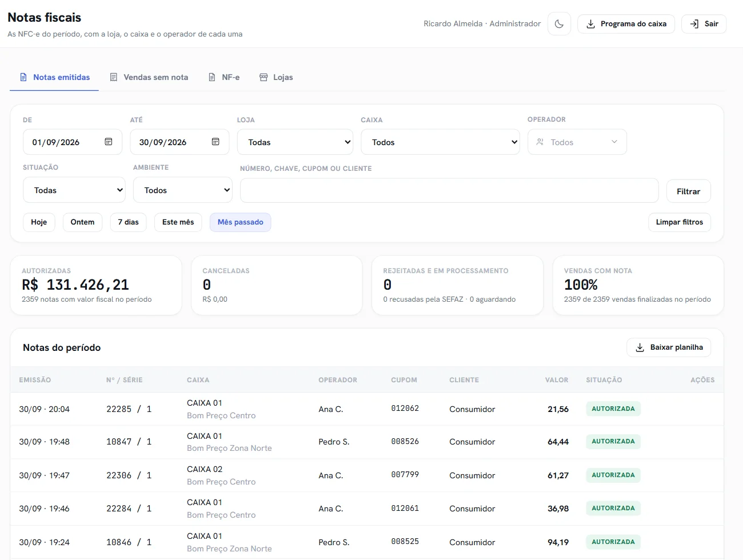Open the Loja filter dropdown
The width and height of the screenshot is (743, 560).
(295, 142)
